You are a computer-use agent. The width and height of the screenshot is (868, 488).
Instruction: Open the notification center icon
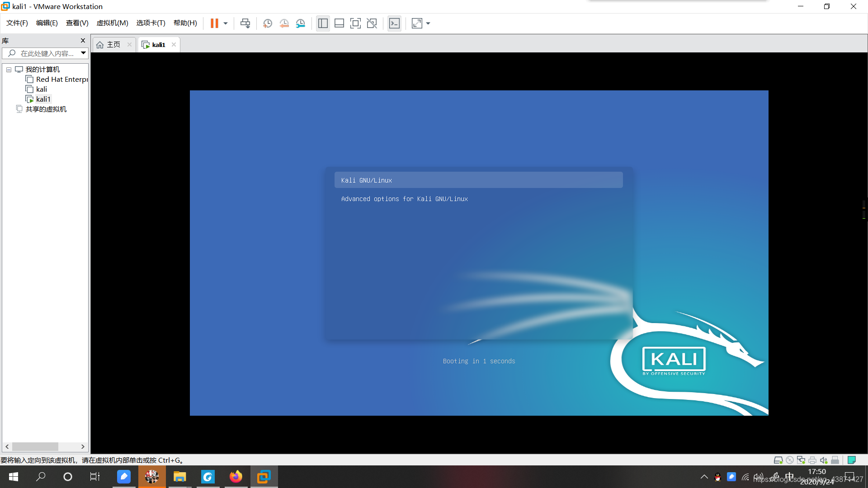[850, 477]
